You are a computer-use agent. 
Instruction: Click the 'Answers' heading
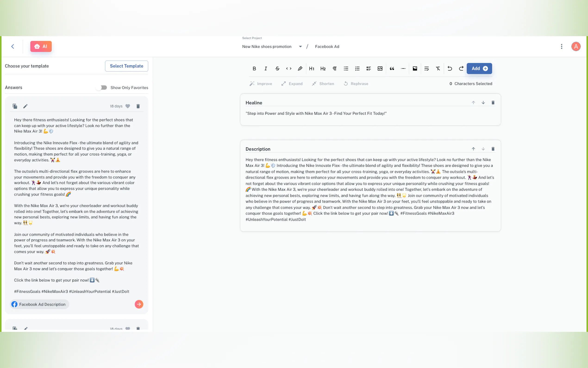click(14, 88)
